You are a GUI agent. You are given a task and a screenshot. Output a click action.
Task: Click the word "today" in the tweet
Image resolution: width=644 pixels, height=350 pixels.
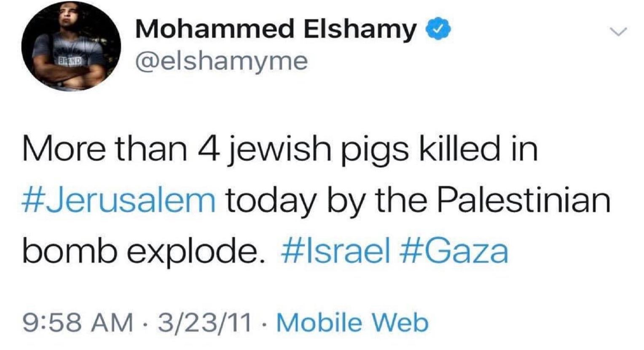tap(271, 201)
